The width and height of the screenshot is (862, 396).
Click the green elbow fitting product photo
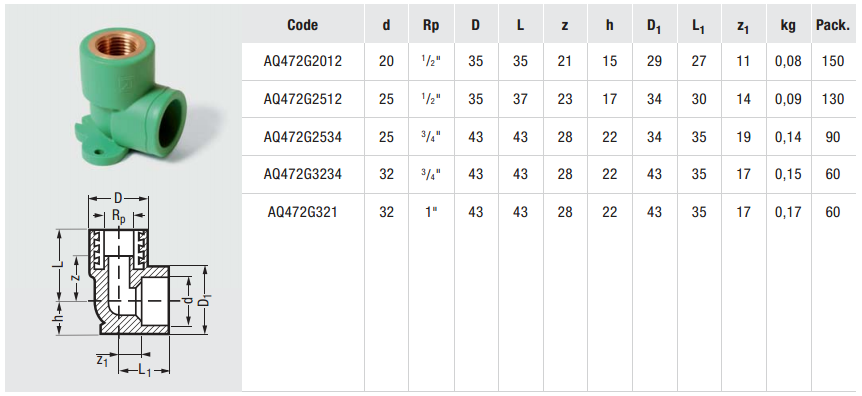coord(130,96)
